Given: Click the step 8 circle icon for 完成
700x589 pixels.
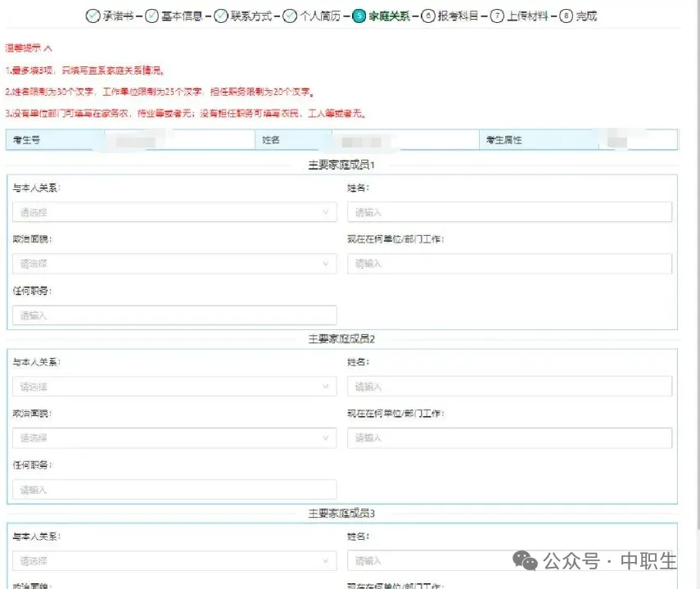Looking at the screenshot, I should point(566,16).
